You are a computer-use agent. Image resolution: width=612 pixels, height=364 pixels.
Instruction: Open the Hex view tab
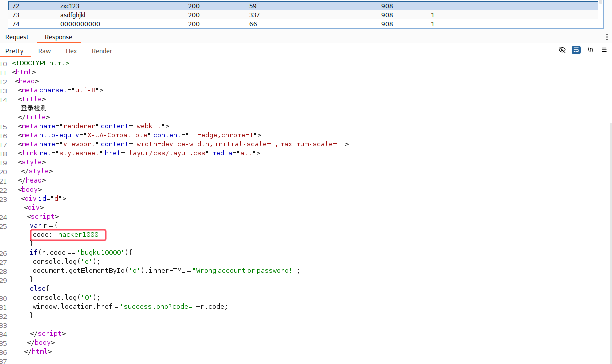pos(71,51)
